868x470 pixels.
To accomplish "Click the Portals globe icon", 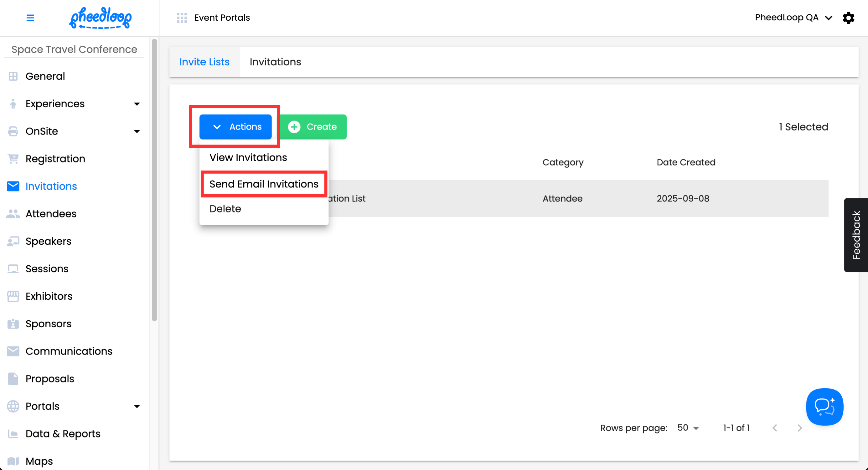I will pyautogui.click(x=13, y=406).
